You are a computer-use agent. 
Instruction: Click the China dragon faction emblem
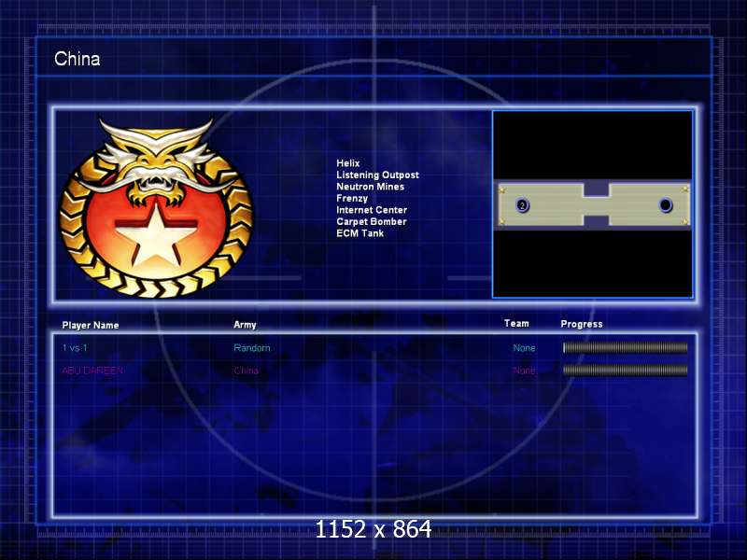pyautogui.click(x=156, y=207)
